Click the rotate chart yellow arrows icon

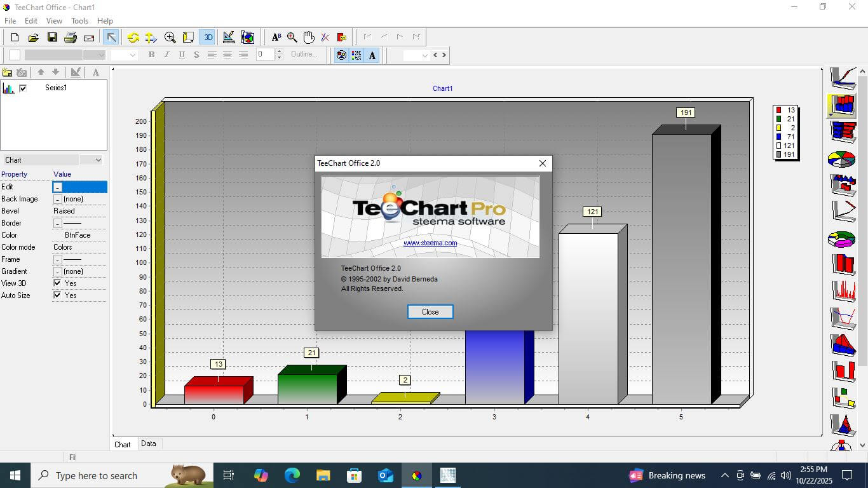pos(133,37)
